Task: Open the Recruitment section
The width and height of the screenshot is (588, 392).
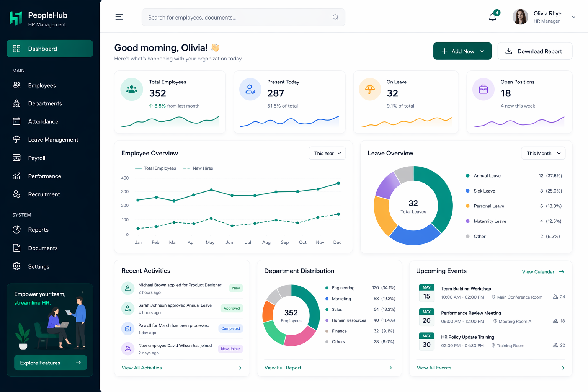Action: click(50, 194)
